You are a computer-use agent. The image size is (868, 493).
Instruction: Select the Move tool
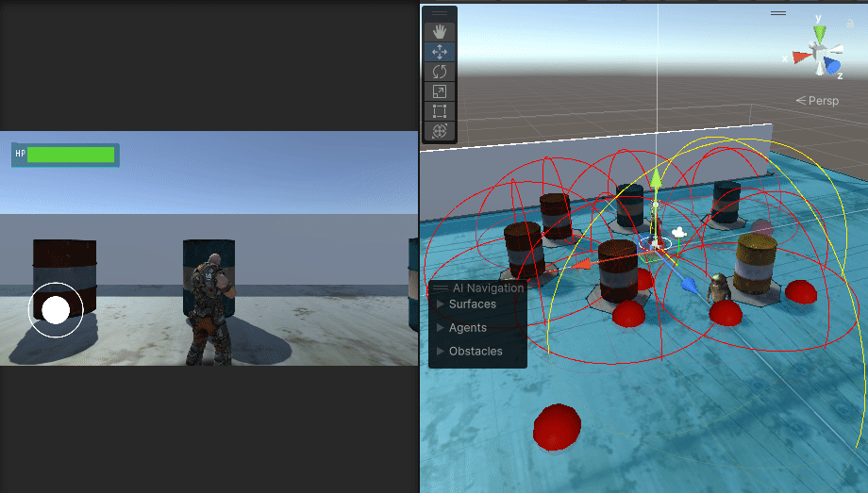click(440, 52)
